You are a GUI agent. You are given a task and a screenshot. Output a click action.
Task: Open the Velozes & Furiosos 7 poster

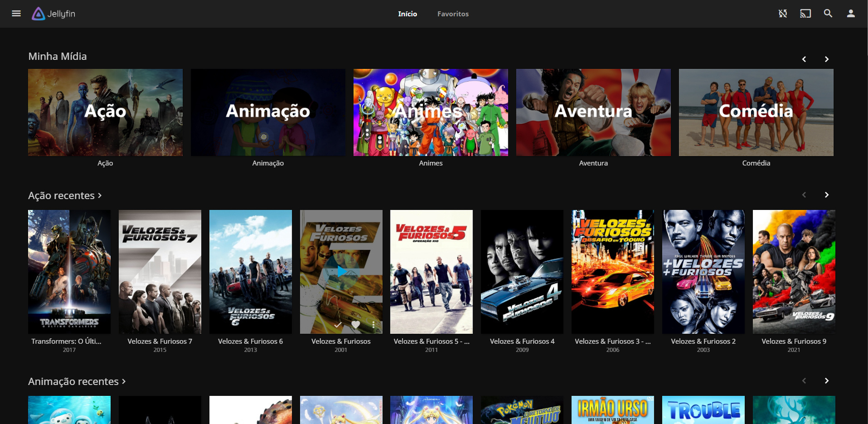click(160, 272)
